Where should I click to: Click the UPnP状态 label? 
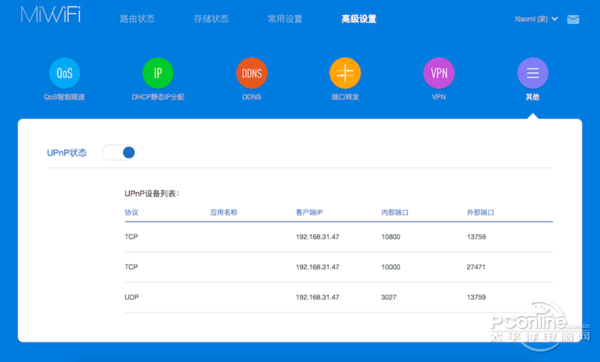tap(67, 153)
